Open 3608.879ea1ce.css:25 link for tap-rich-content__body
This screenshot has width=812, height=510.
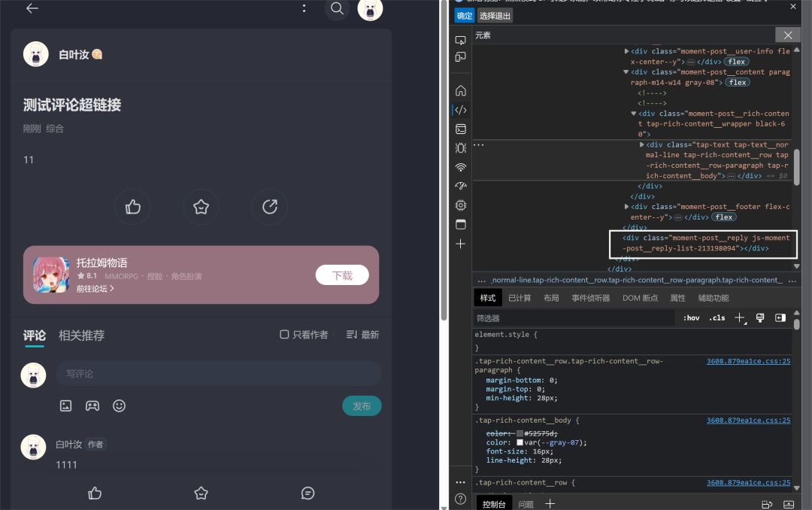point(748,420)
